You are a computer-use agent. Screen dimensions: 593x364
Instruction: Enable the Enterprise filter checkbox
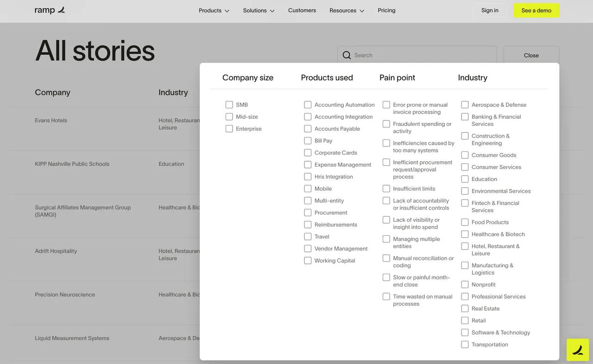(229, 129)
